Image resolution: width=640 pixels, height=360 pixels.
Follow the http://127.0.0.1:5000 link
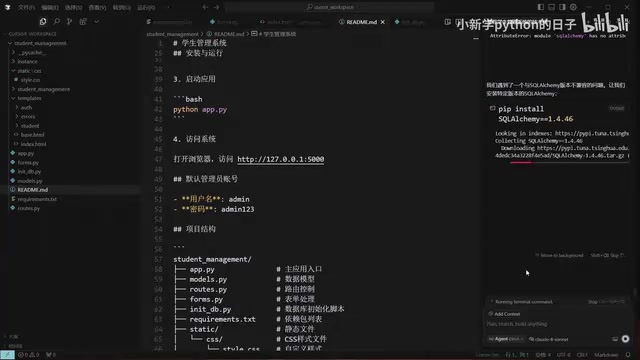[280, 159]
